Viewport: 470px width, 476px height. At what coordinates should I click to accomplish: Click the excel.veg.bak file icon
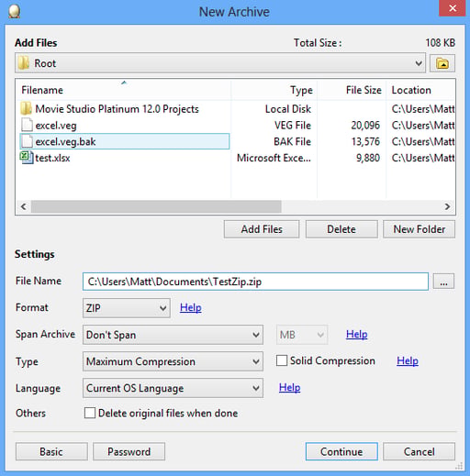(x=27, y=141)
